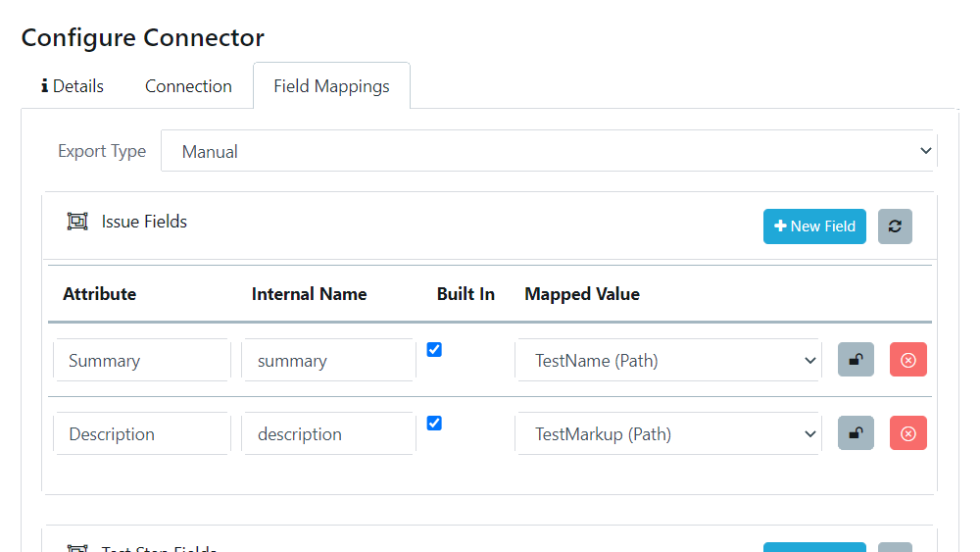
Task: Expand the TestName (Path) mapped value dropdown
Action: pyautogui.click(x=667, y=360)
